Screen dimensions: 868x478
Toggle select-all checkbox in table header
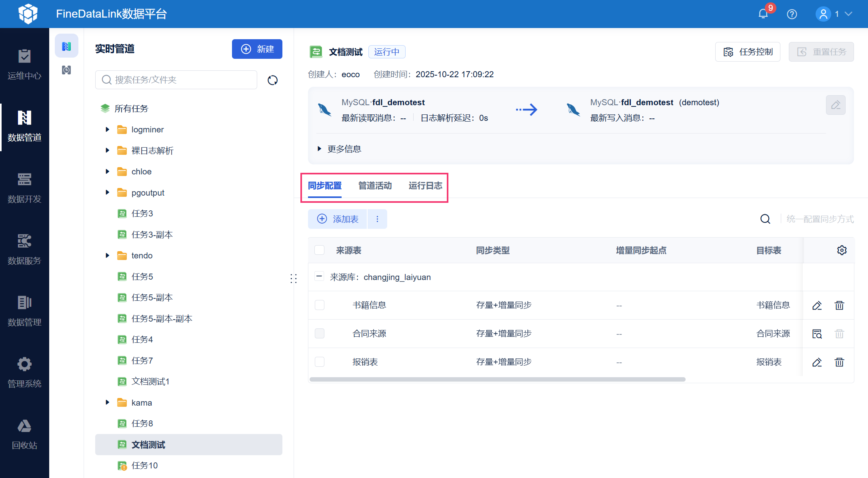pos(320,250)
